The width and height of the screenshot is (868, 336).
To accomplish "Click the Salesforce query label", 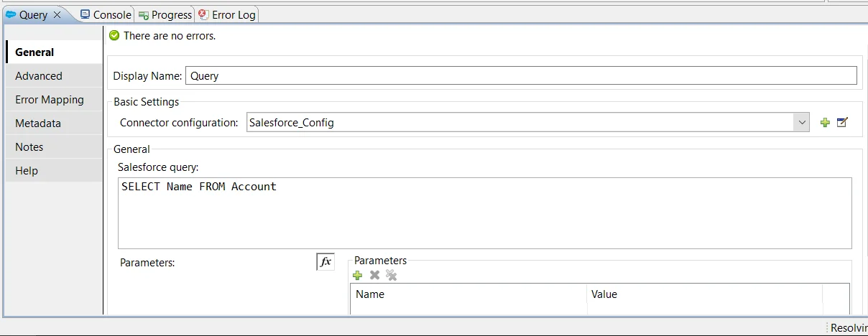I will tap(160, 167).
